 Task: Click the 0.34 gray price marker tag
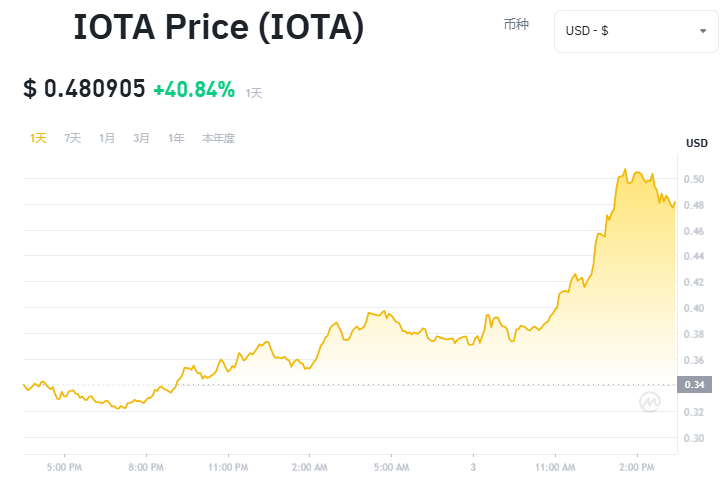coord(696,385)
